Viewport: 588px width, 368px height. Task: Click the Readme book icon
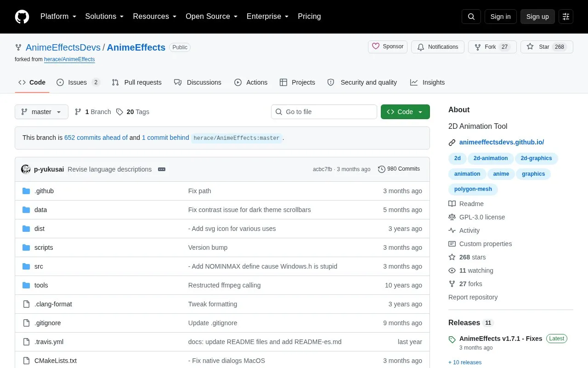[452, 204]
